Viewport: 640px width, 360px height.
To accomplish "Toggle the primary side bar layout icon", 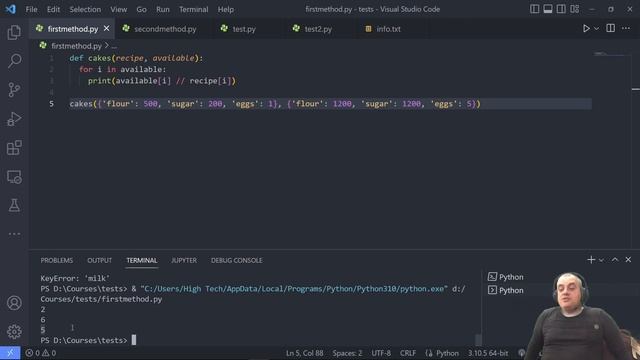I will [x=534, y=9].
